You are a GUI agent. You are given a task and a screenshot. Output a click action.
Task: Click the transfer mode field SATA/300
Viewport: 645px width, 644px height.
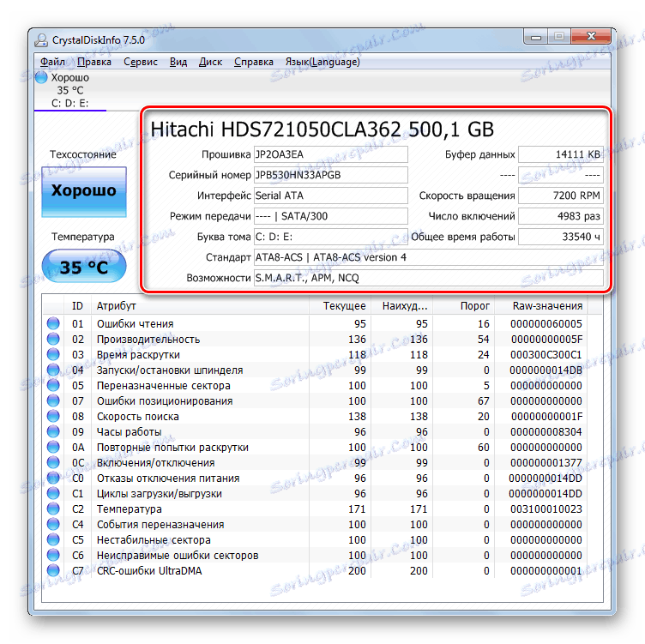[331, 216]
